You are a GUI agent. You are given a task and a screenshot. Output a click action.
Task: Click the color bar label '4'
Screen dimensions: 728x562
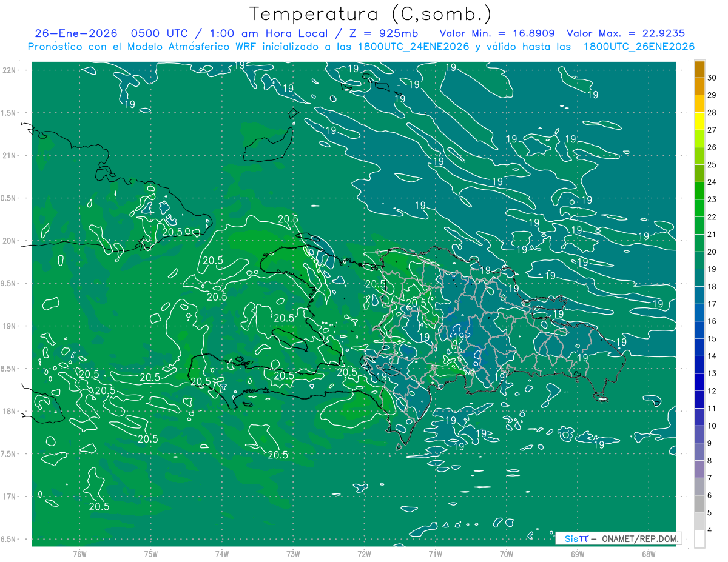710,530
